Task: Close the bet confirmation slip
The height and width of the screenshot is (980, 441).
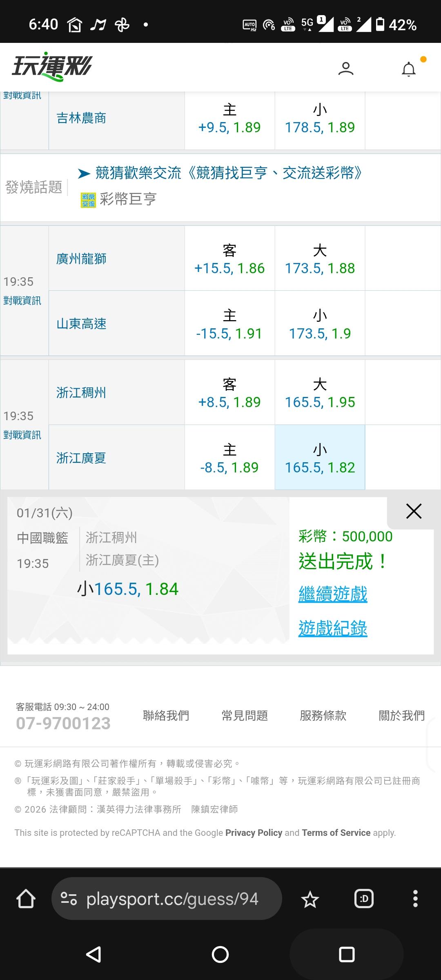Action: [414, 511]
